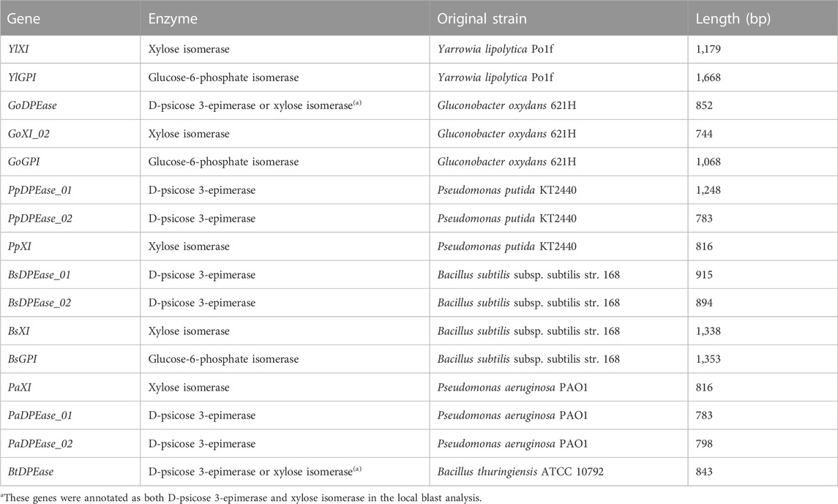
Task: Click the GoDPEase gene entry
Action: click(32, 106)
